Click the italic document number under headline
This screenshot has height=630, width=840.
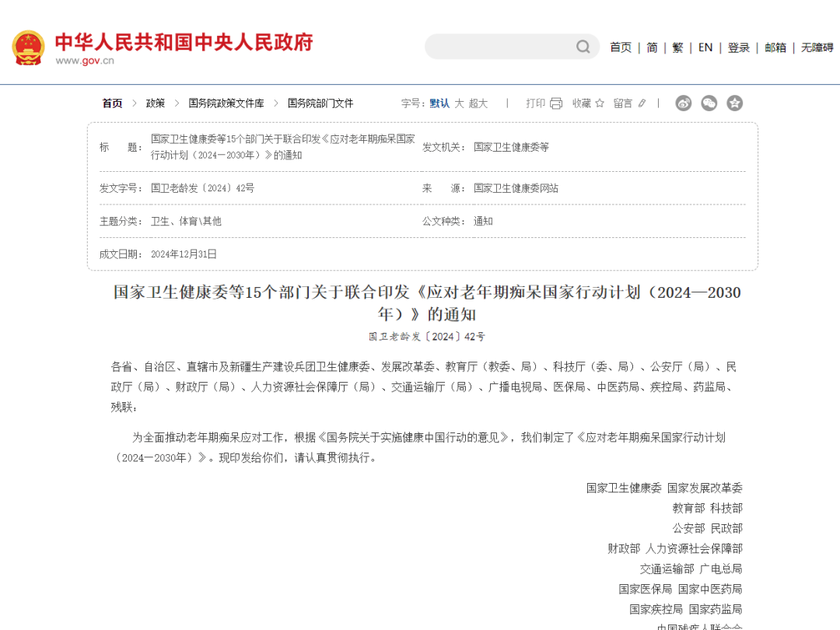point(426,337)
